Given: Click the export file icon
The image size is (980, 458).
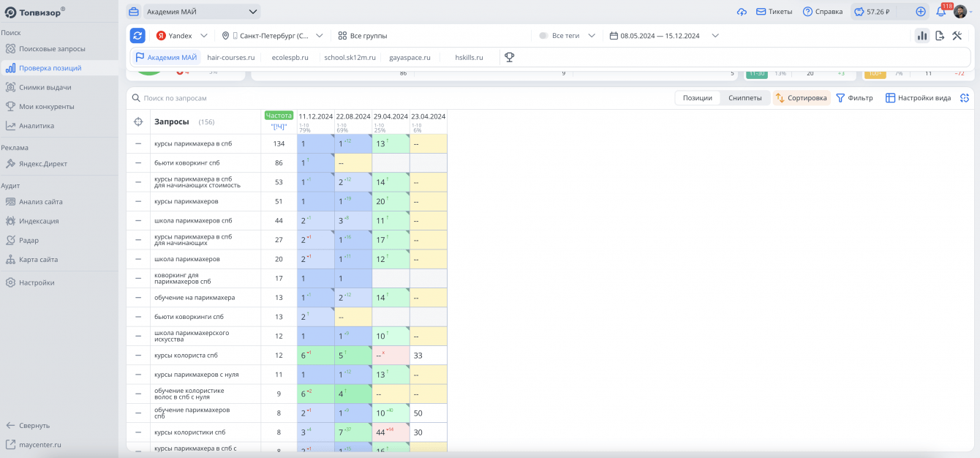Looking at the screenshot, I should pyautogui.click(x=940, y=35).
